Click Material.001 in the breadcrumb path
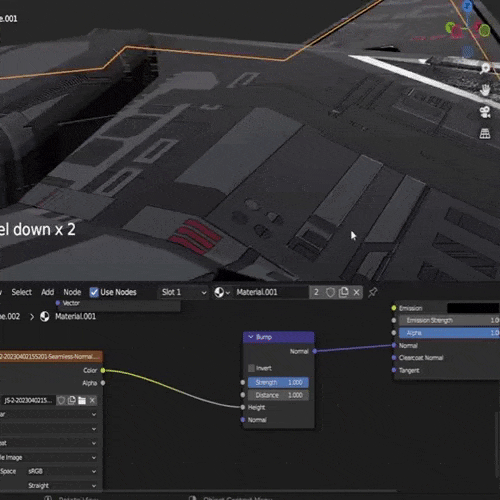 (75, 316)
